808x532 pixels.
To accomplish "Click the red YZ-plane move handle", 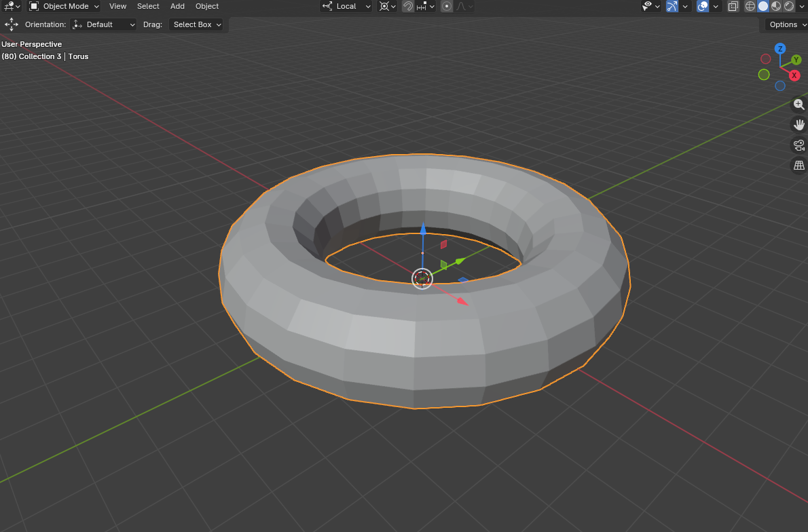I will (x=443, y=244).
